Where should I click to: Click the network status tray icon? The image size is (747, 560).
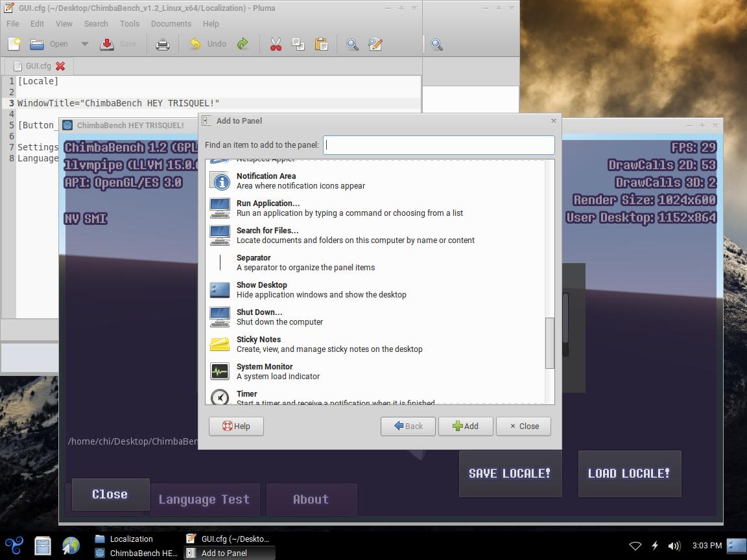pos(635,546)
